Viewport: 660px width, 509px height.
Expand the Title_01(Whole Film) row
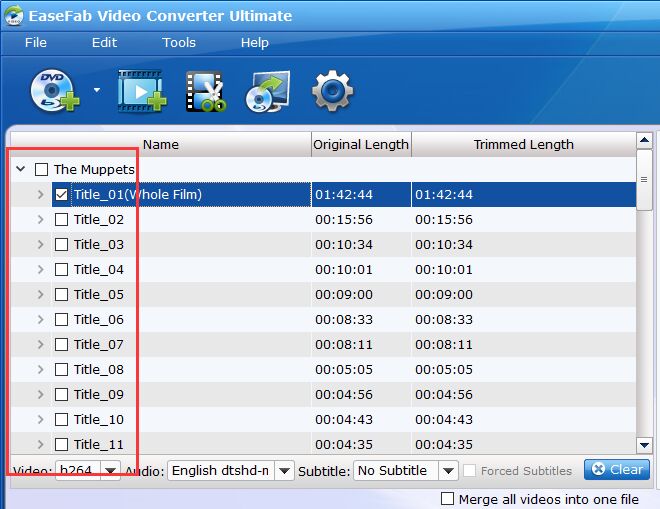[x=40, y=195]
